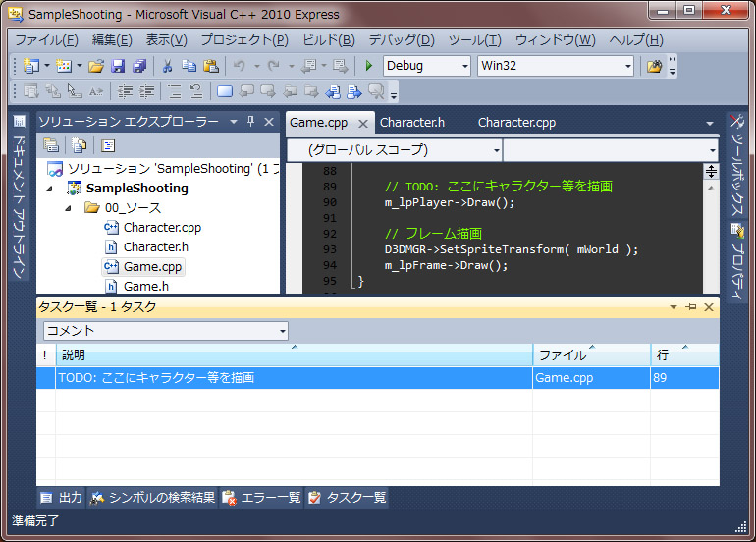Open the ドキュメント アウトライン side tab
Image resolution: width=756 pixels, height=542 pixels.
point(19,196)
